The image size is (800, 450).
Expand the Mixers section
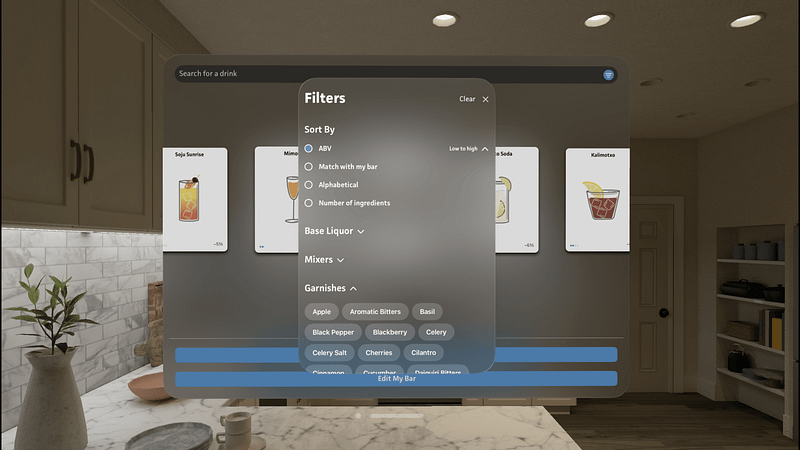tap(324, 260)
